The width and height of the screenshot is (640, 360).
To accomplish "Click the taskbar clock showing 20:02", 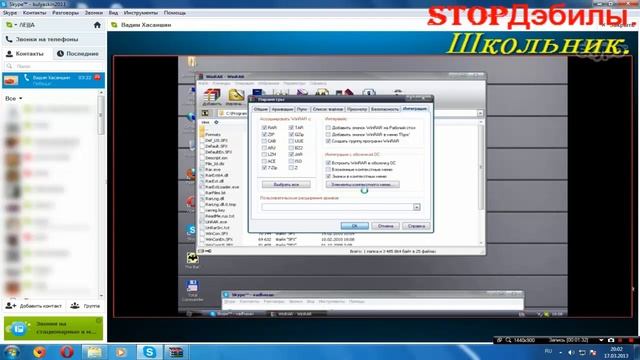I will [616, 352].
